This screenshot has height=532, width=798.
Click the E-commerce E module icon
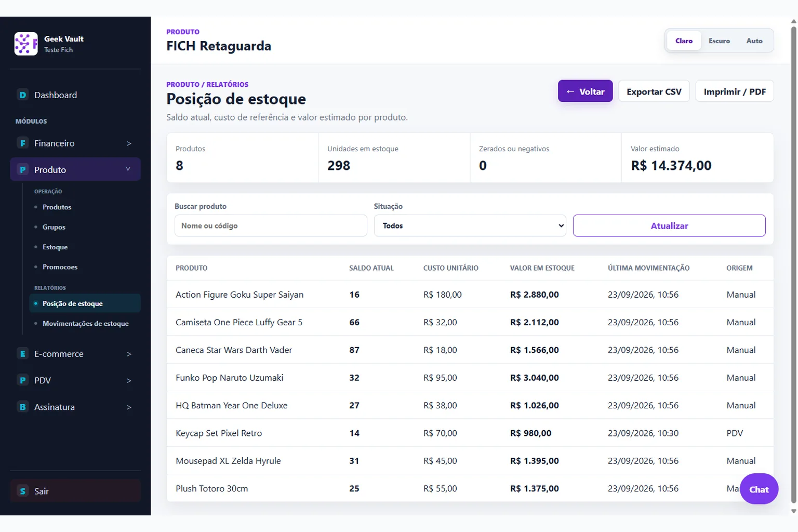point(22,354)
